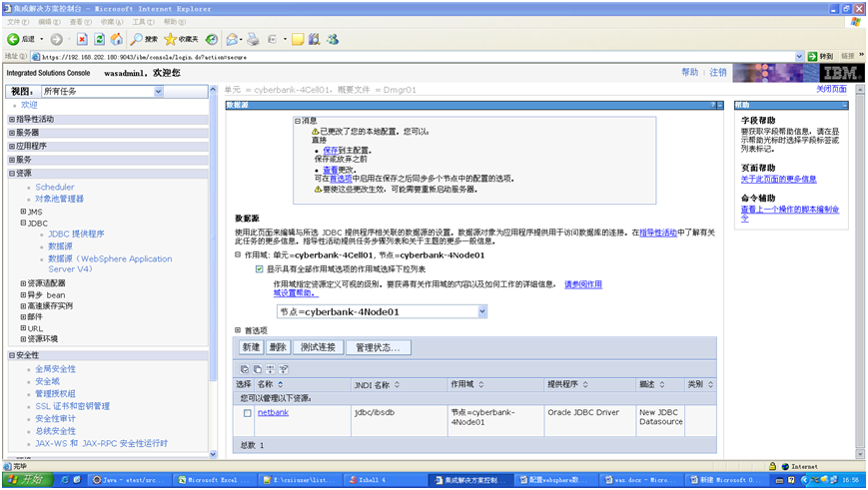Expand the 应用程序 section
This screenshot has width=868, height=490.
tap(12, 146)
